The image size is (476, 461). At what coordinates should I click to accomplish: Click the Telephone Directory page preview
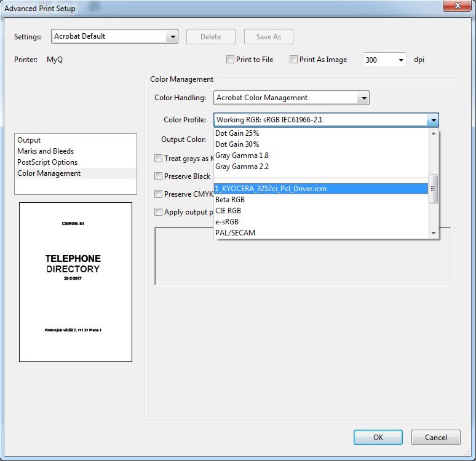point(76,282)
